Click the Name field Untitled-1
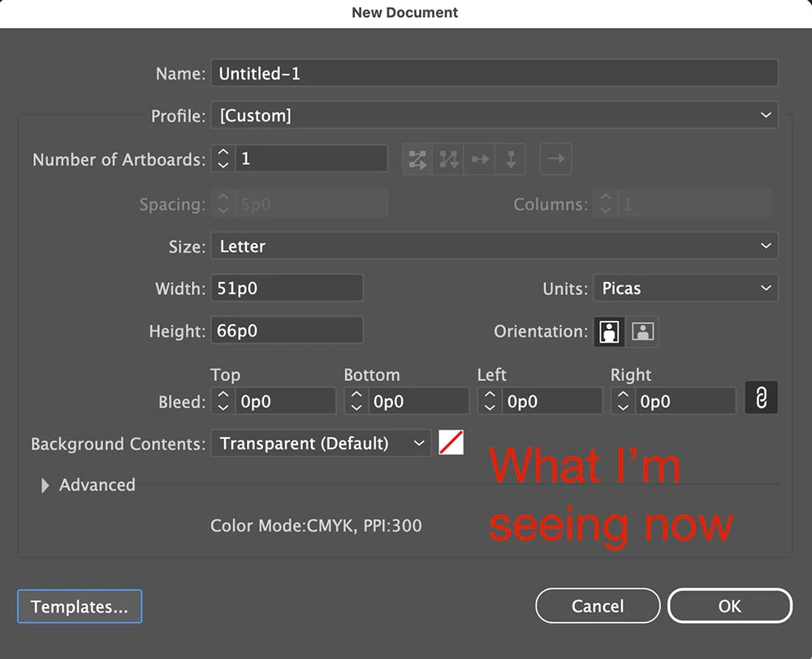 (495, 73)
